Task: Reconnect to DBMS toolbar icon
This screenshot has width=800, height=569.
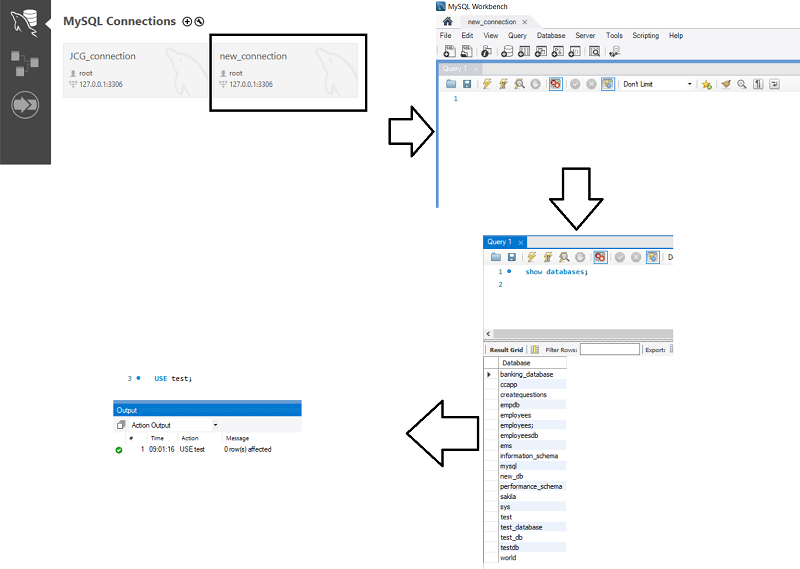Action: click(614, 51)
